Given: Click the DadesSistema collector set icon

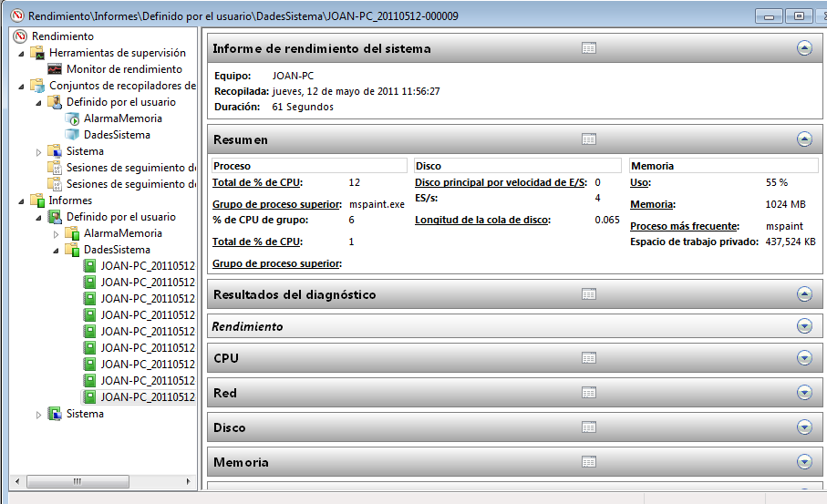Looking at the screenshot, I should (x=73, y=135).
